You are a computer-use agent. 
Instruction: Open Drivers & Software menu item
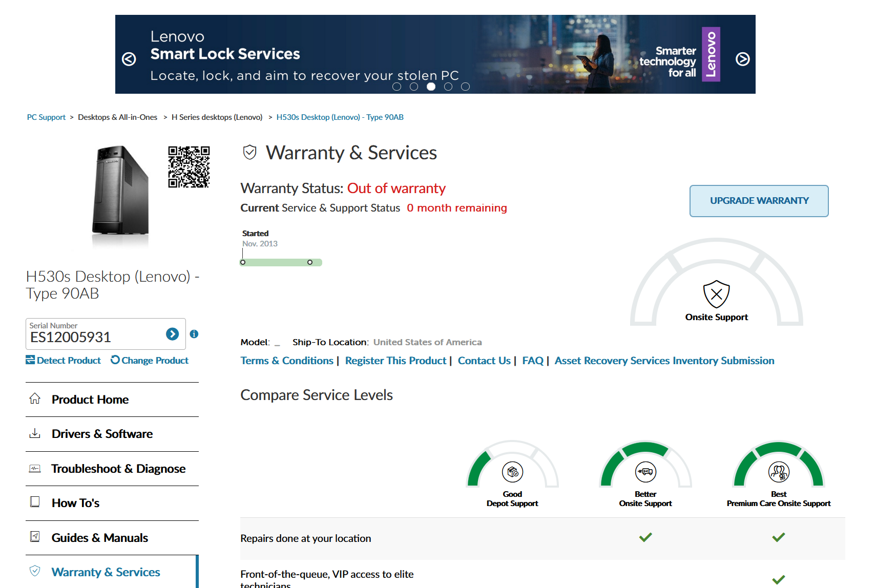coord(102,434)
